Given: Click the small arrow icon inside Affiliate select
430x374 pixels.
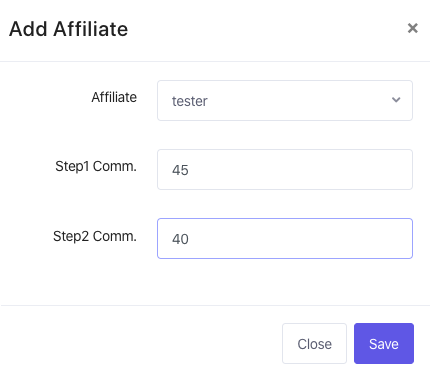Looking at the screenshot, I should (396, 100).
